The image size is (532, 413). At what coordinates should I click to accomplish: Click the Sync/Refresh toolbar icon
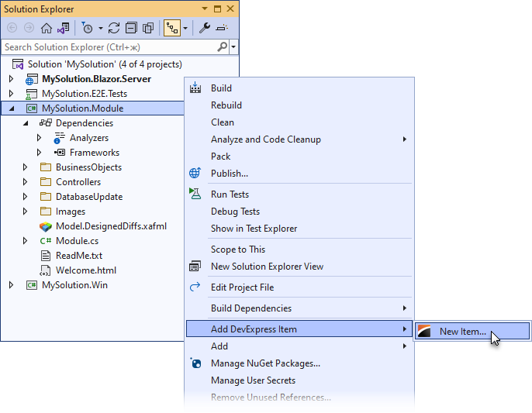pyautogui.click(x=114, y=28)
